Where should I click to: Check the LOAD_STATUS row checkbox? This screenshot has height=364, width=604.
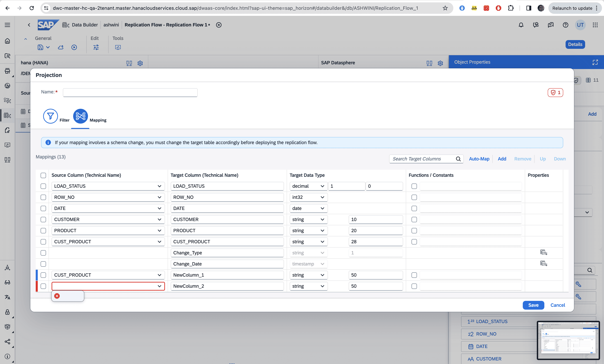(43, 186)
